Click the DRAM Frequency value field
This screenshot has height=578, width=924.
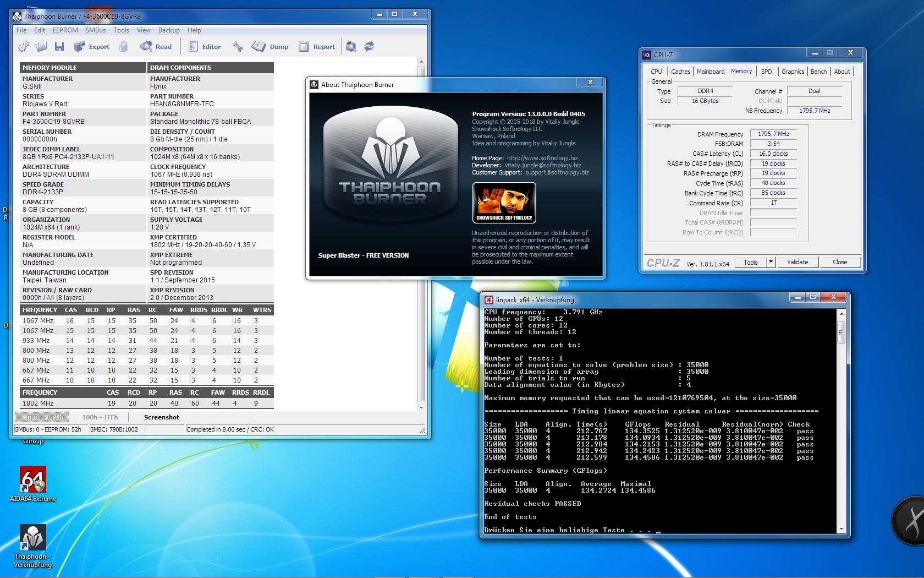(773, 134)
